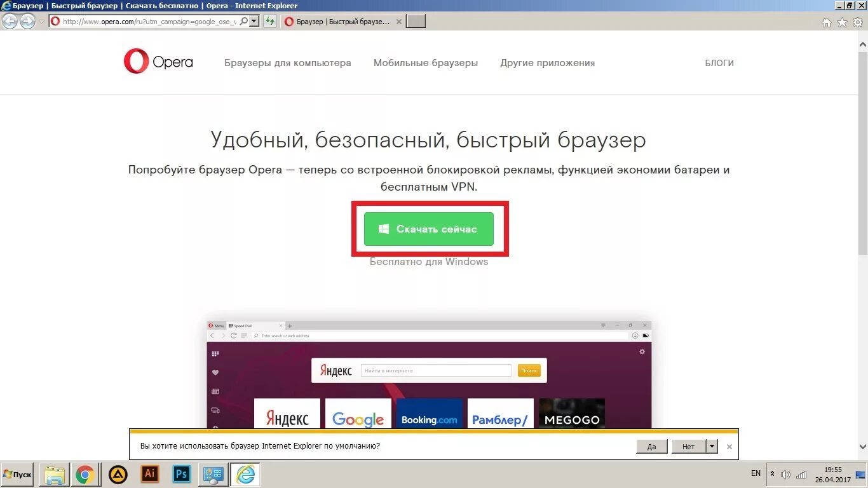Click the Opera logo
This screenshot has width=868, height=488.
tap(158, 62)
